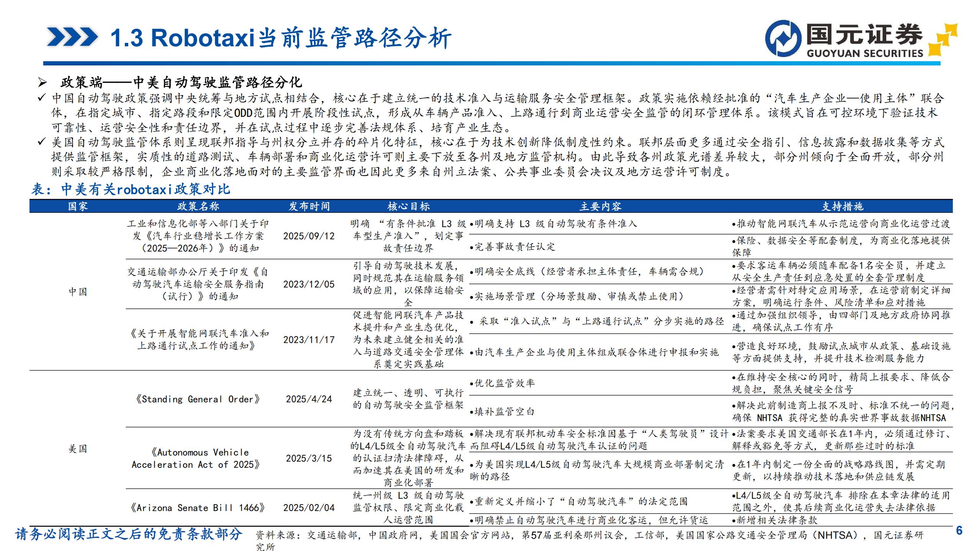Screen dimensions: 980x551
Task: Click the '汽车行业稳增长工作方案' policy name cell
Action: tap(198, 236)
